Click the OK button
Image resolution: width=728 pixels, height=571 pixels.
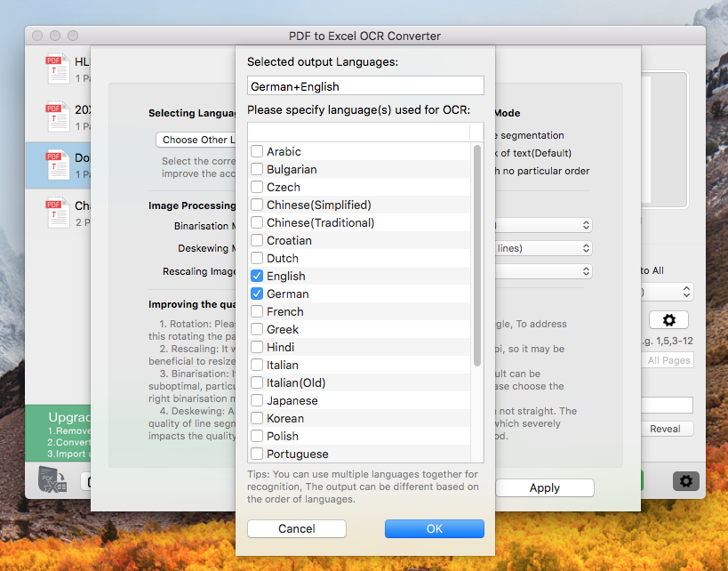point(434,528)
